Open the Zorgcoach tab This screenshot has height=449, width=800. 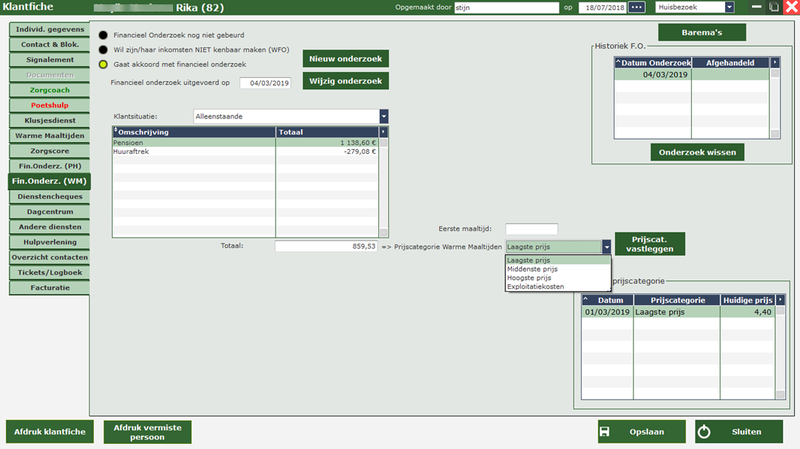[48, 90]
